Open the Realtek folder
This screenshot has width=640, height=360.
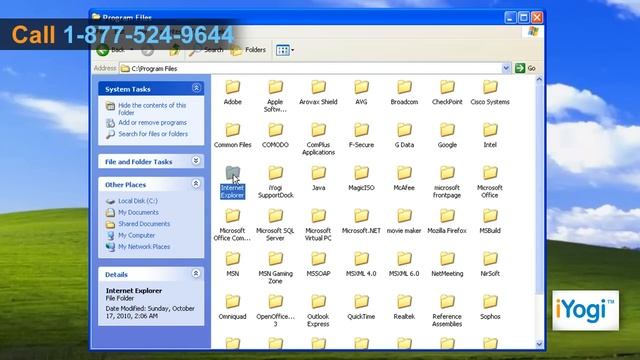(404, 307)
